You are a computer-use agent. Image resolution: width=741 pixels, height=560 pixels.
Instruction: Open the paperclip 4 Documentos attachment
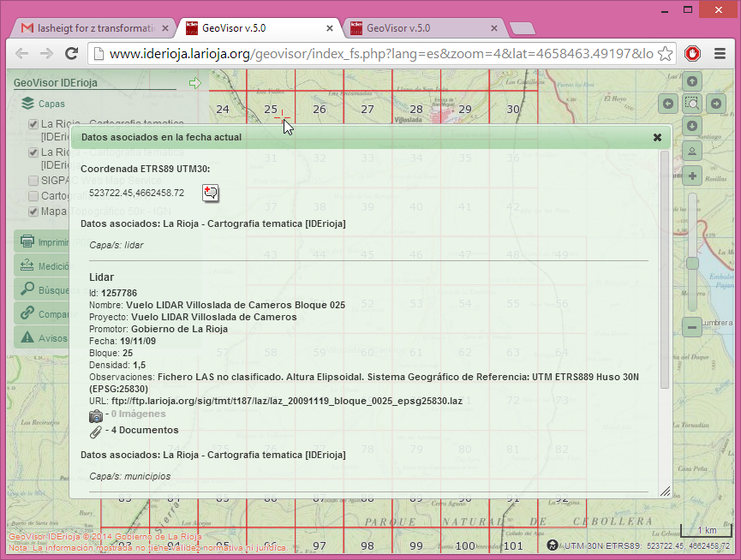[x=97, y=430]
